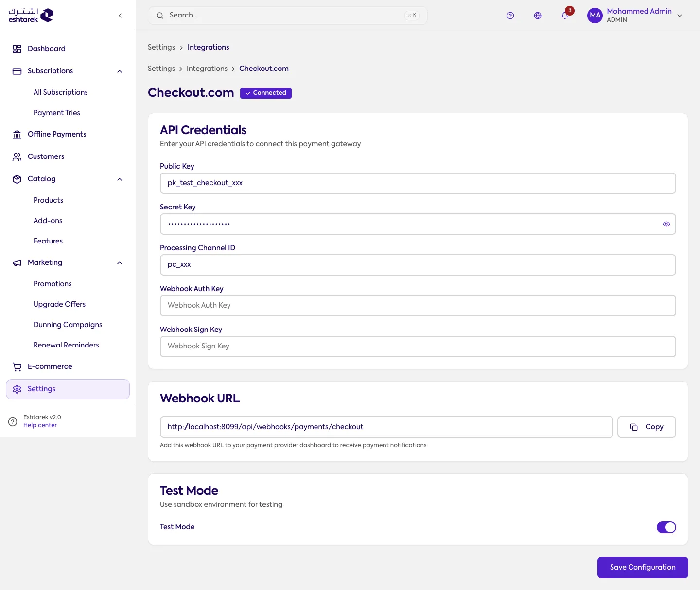Open help from the top bar question icon
The width and height of the screenshot is (700, 590).
(510, 16)
